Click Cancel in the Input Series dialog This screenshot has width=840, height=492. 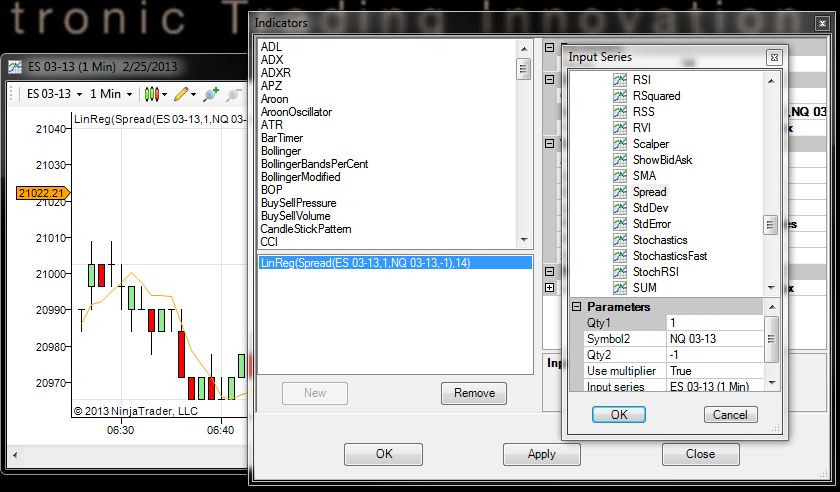pyautogui.click(x=730, y=415)
